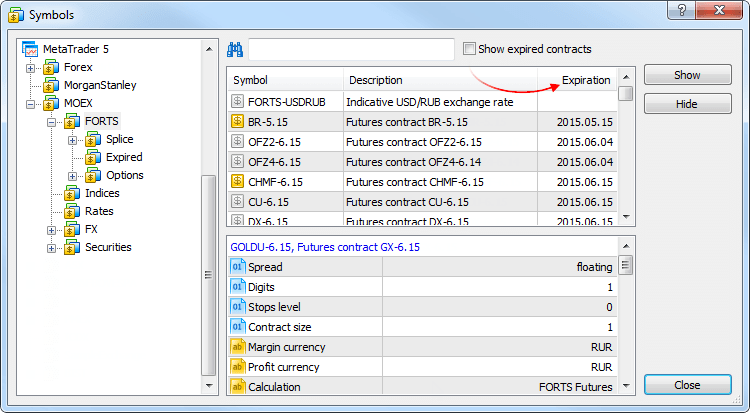Click the binoculars search icon
The image size is (750, 413).
(x=236, y=50)
